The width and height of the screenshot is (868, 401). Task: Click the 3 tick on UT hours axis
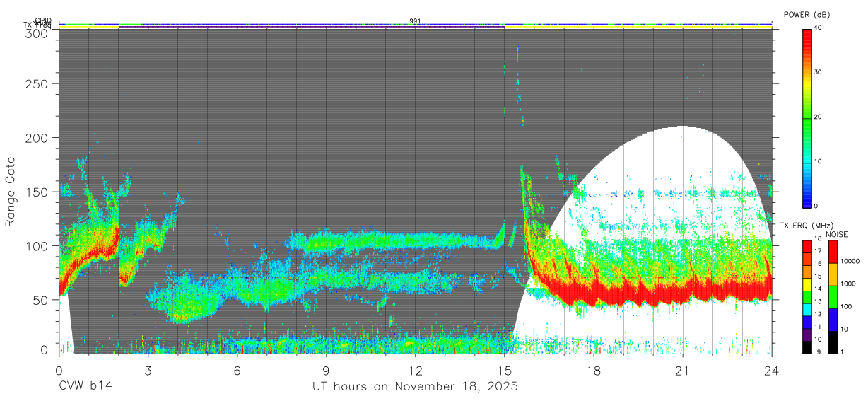tap(148, 370)
